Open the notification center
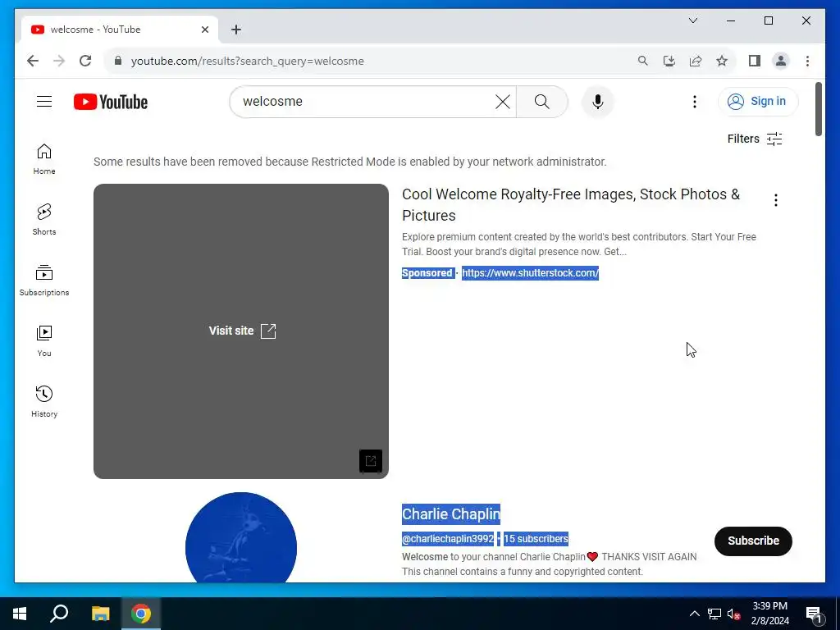Image resolution: width=840 pixels, height=630 pixels. pyautogui.click(x=814, y=614)
